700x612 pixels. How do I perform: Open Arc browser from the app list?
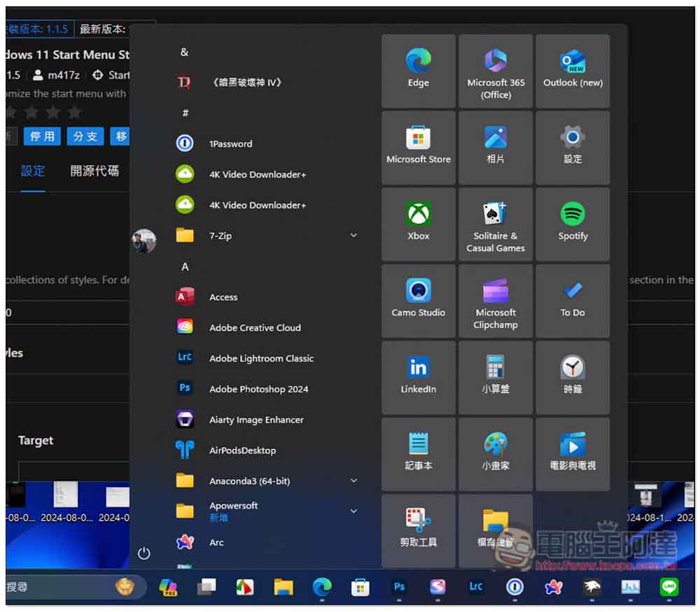click(x=268, y=543)
